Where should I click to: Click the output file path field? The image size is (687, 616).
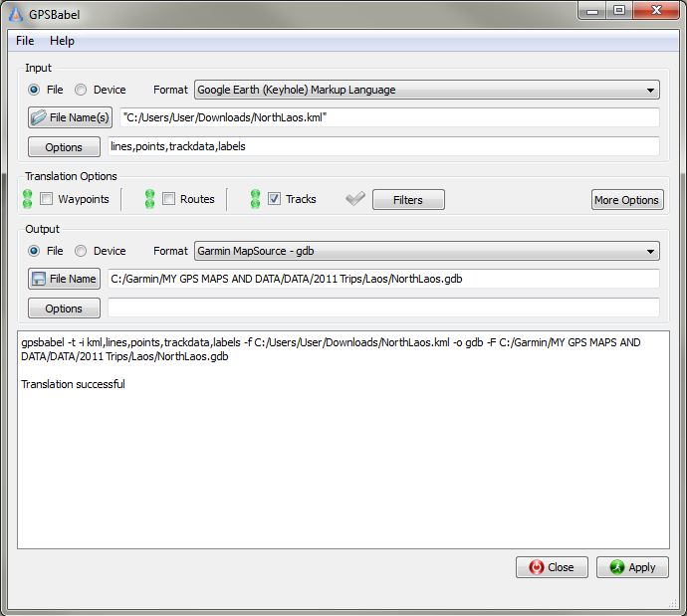[383, 279]
